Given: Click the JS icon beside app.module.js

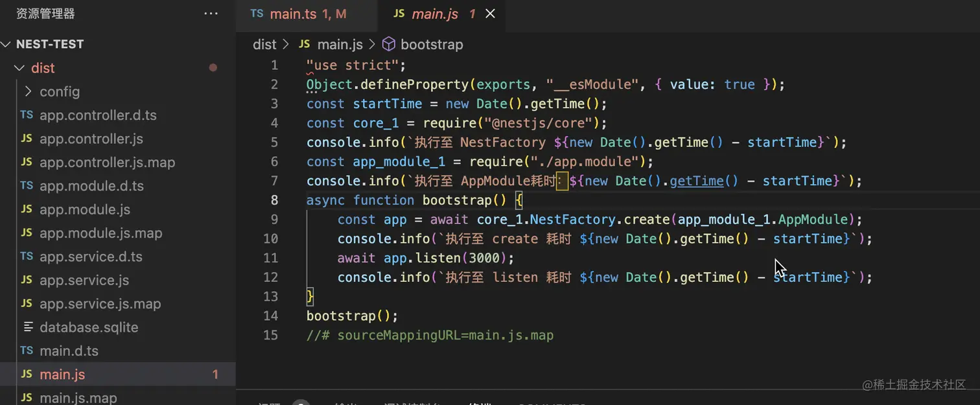Looking at the screenshot, I should 27,209.
